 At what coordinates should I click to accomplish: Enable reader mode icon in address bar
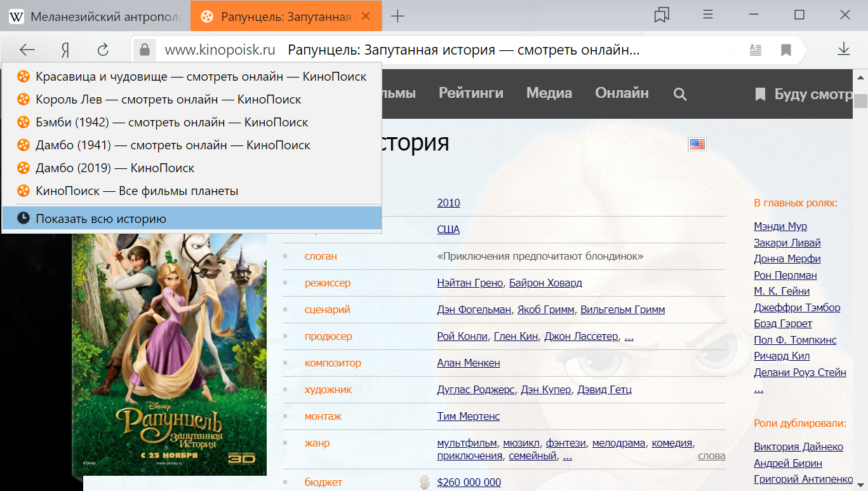click(x=755, y=50)
